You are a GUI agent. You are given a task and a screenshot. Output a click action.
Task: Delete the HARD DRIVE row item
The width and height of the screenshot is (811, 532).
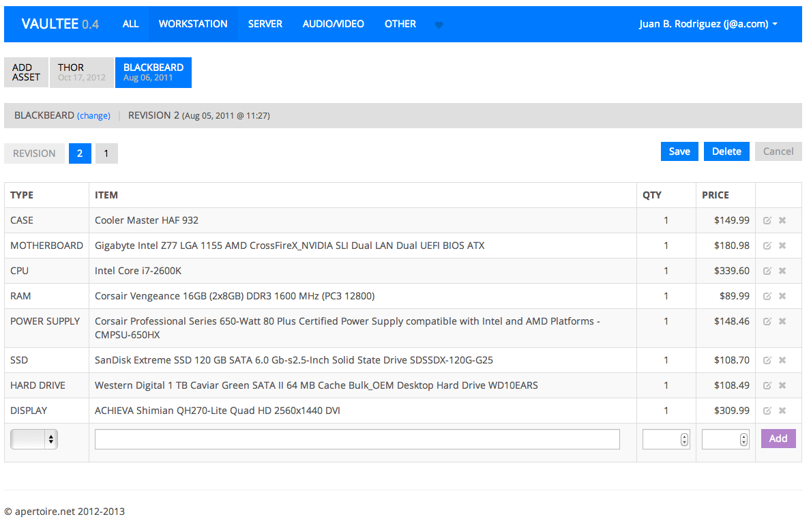point(782,385)
